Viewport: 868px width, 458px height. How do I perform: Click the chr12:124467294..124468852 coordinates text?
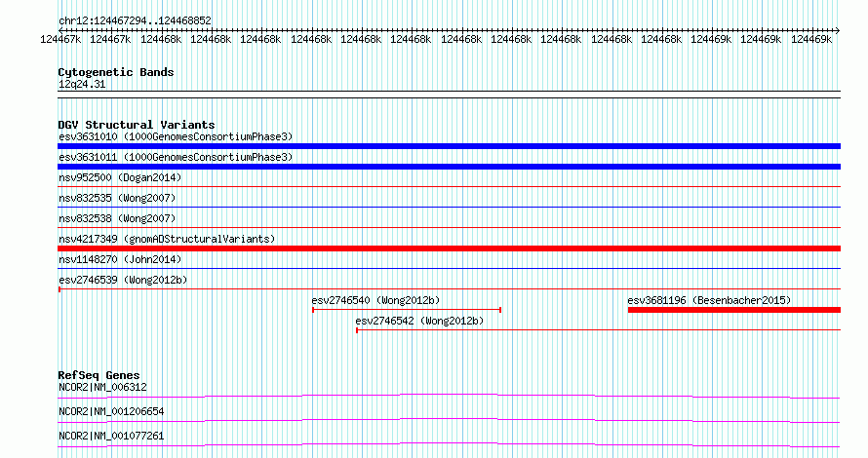click(135, 21)
